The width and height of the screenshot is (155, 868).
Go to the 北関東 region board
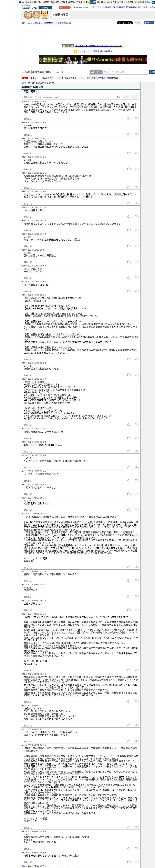[55, 2]
